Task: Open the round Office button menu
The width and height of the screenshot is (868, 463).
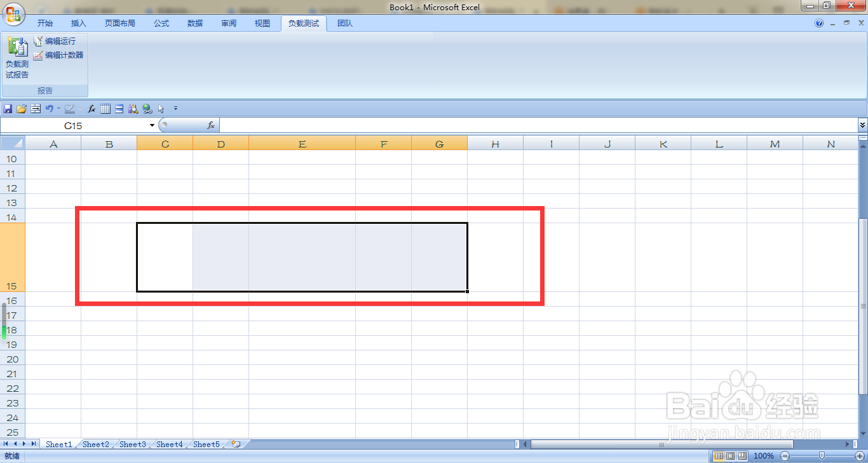Action: (13, 13)
